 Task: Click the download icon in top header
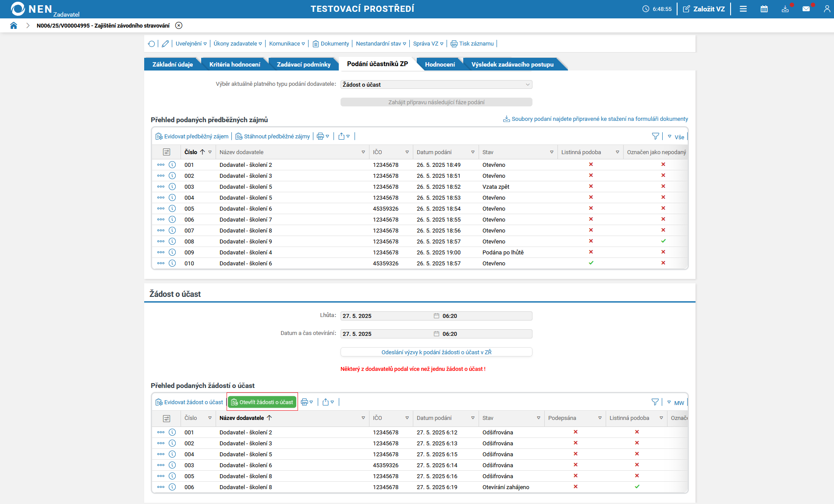coord(785,9)
